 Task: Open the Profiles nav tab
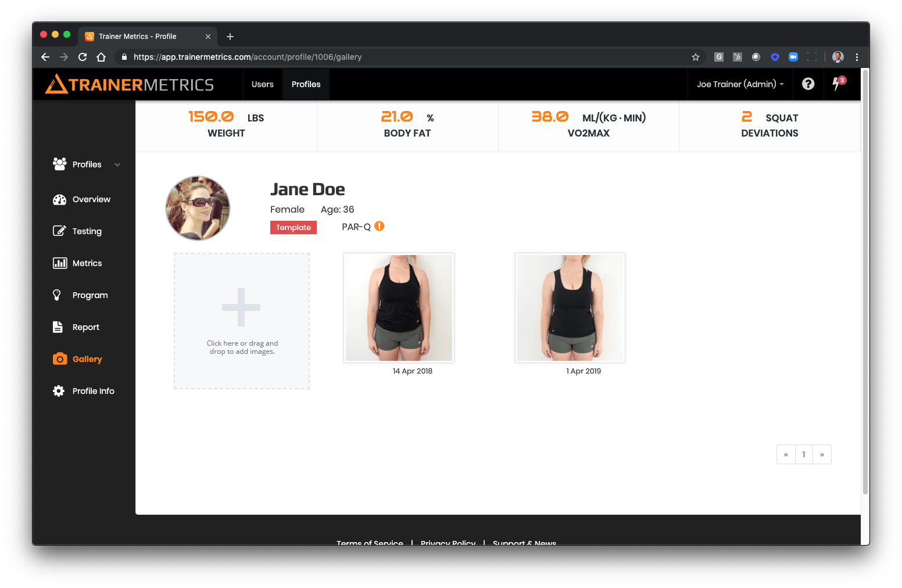point(306,84)
